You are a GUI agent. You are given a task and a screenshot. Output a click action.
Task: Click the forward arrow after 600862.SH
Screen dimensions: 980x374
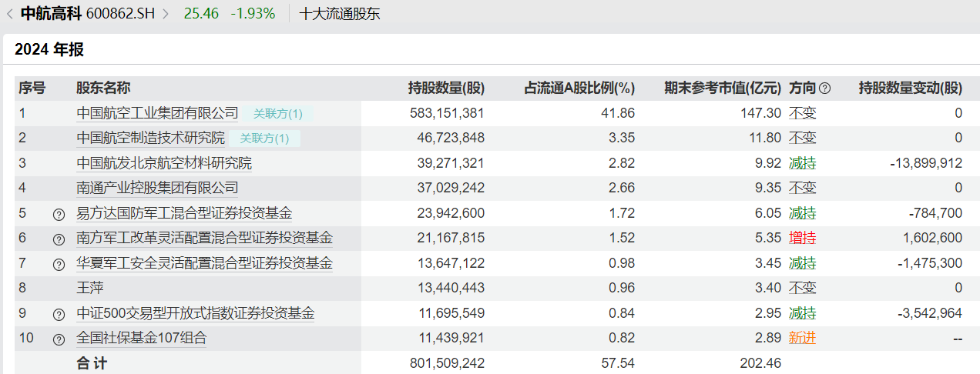[166, 13]
